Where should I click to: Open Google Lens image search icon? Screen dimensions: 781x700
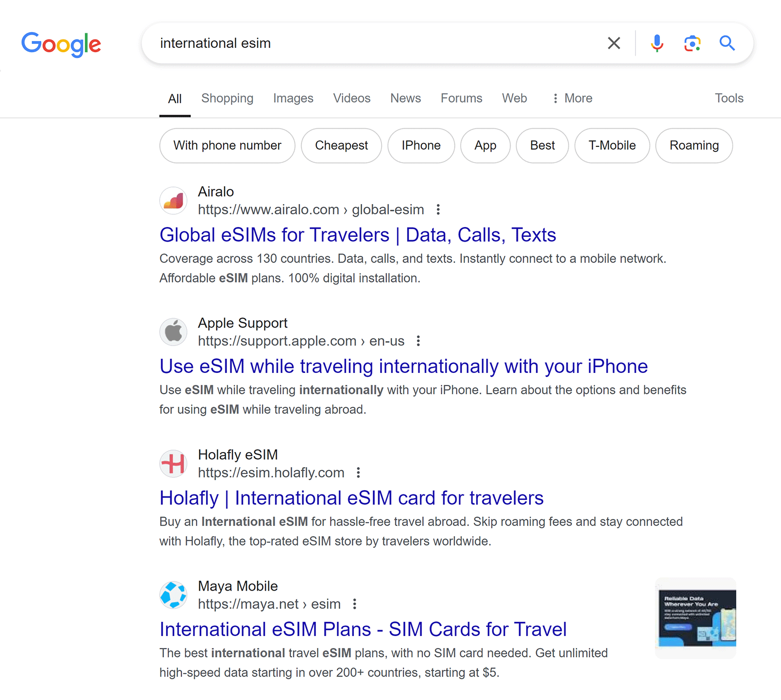click(692, 43)
